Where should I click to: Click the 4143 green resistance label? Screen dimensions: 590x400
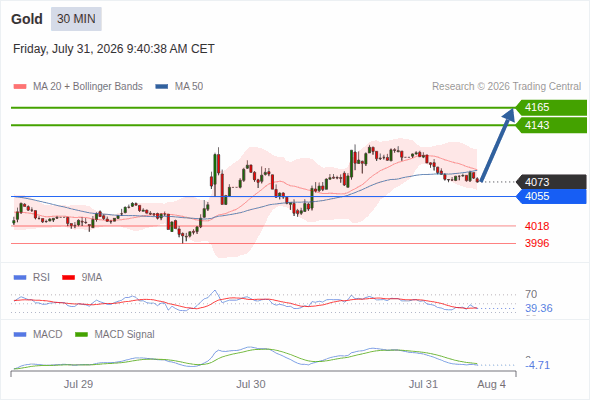point(551,125)
